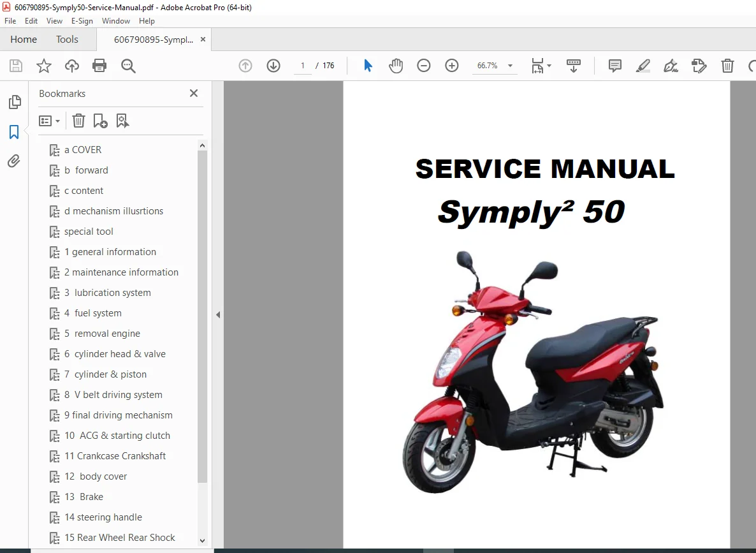This screenshot has height=553, width=756.
Task: Activate the Hand pan tool
Action: (x=396, y=66)
